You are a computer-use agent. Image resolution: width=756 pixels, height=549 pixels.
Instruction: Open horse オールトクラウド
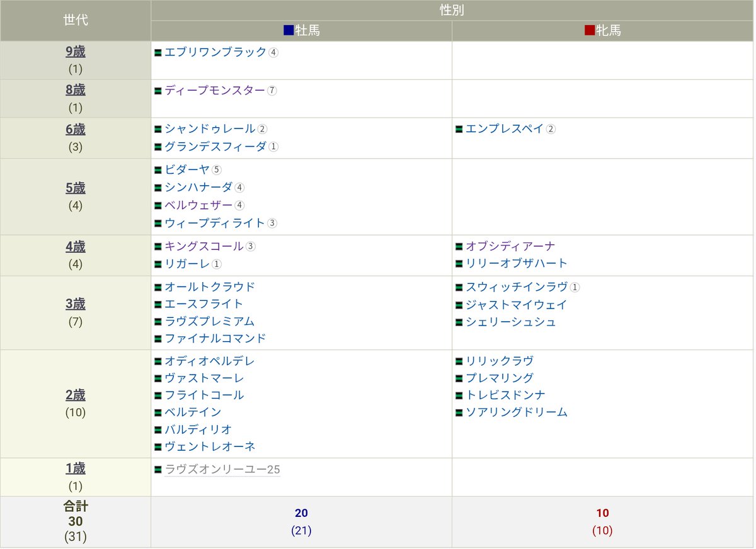click(210, 287)
